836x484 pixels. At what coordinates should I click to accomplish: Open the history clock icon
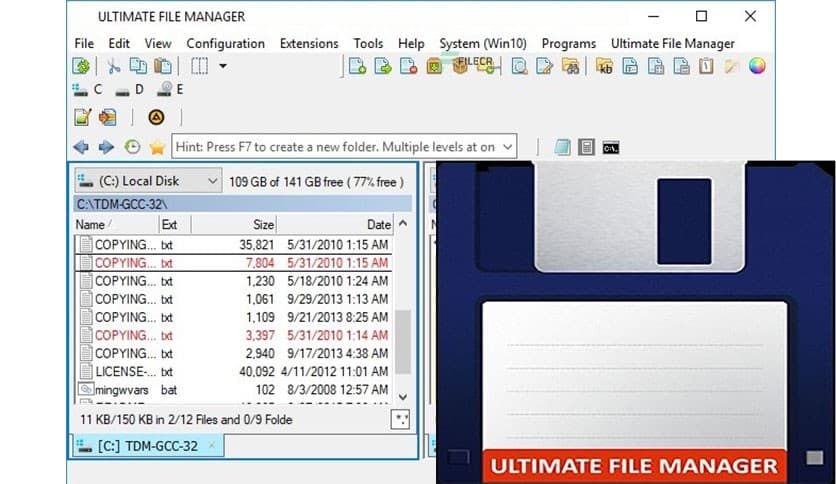pyautogui.click(x=132, y=147)
